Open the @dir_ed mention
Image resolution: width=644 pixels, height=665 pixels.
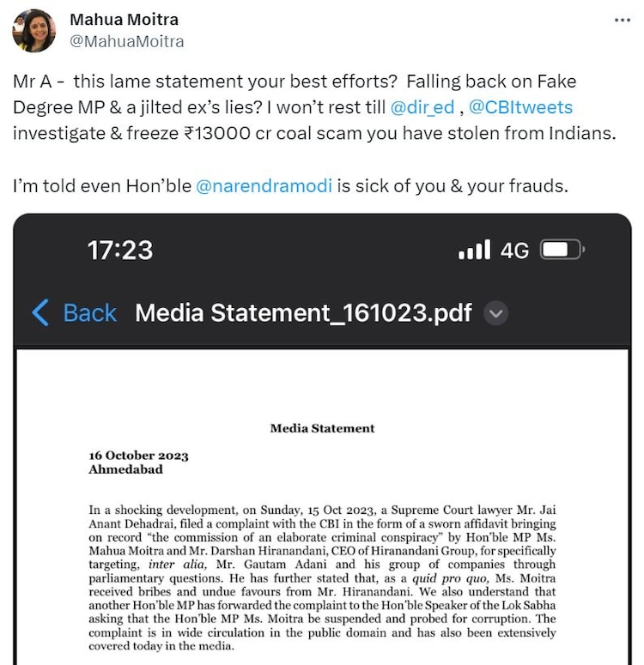[x=422, y=108]
